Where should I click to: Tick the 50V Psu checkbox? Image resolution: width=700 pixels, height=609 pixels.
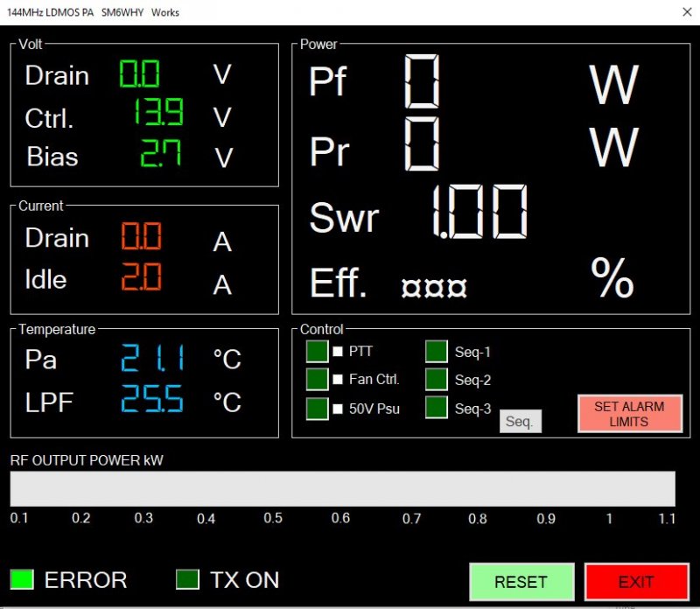[x=338, y=409]
